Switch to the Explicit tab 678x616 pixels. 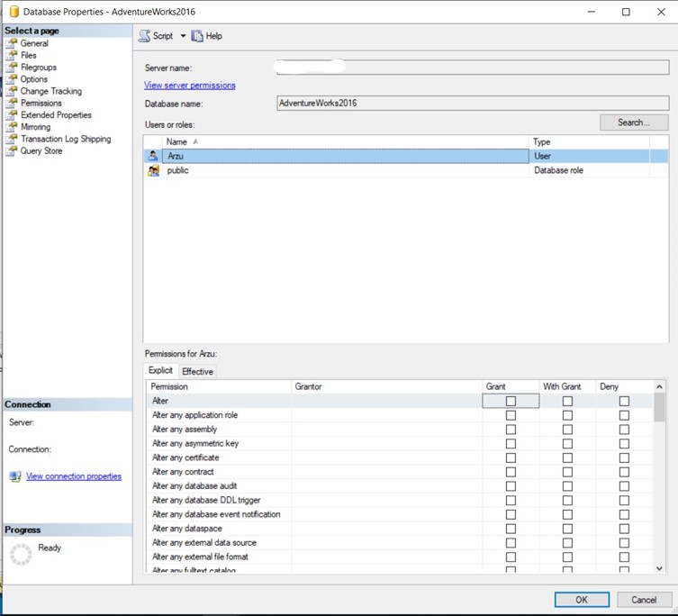[160, 370]
